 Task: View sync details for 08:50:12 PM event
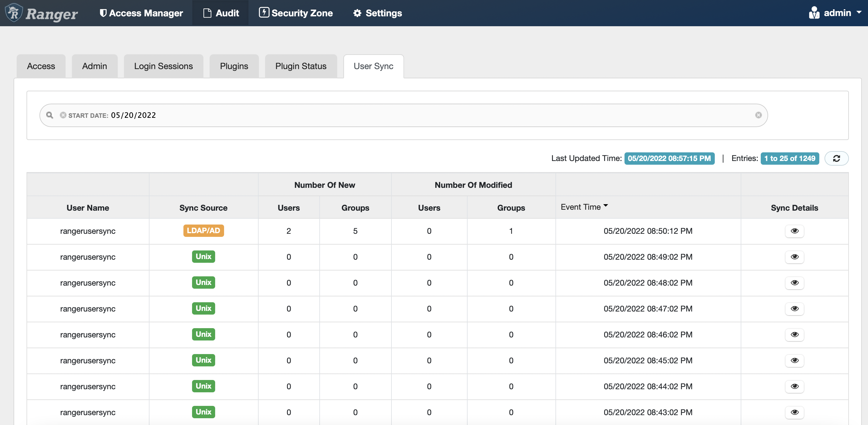coord(794,231)
